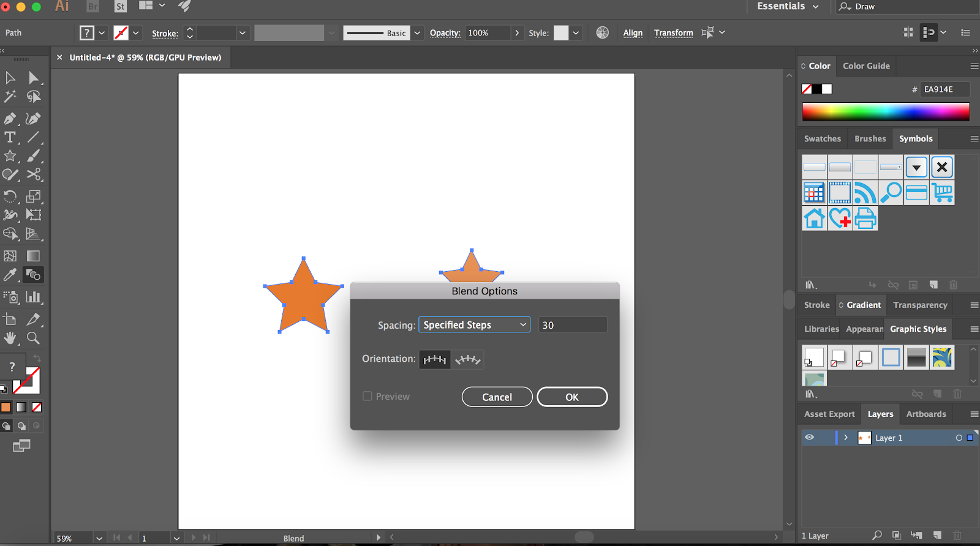Expand Layer 1 sublayers
Viewport: 980px width, 546px height.
point(846,438)
